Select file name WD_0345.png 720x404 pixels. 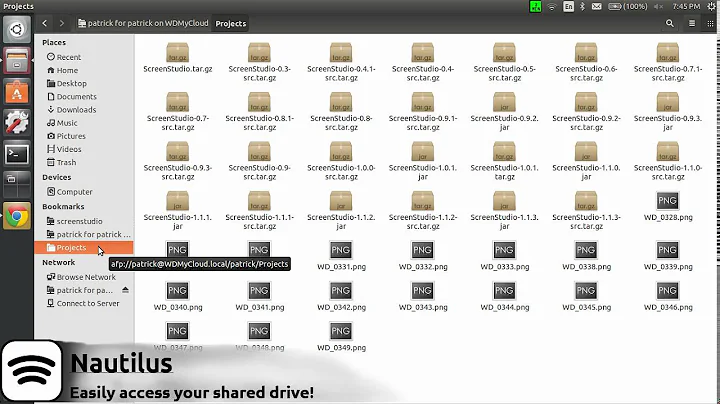coord(586,307)
